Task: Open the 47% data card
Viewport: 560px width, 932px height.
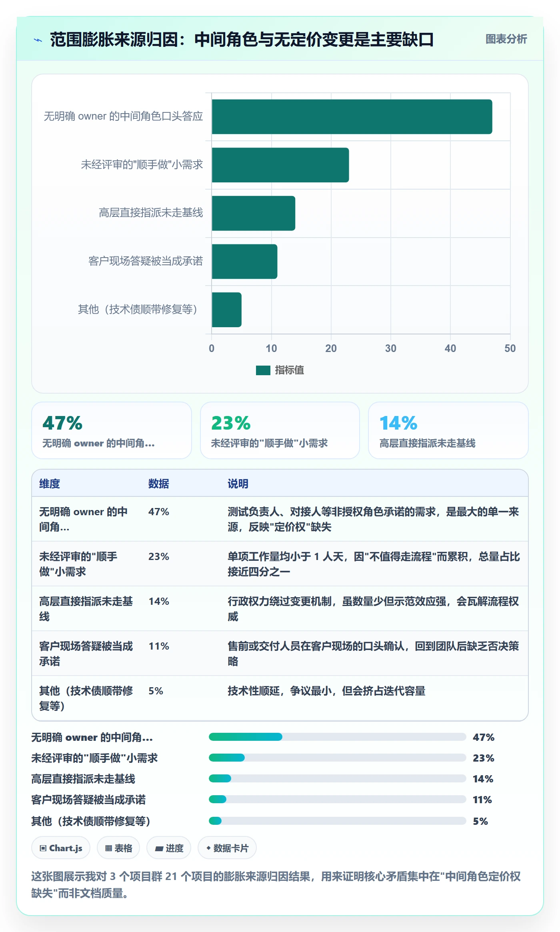Action: click(x=112, y=430)
